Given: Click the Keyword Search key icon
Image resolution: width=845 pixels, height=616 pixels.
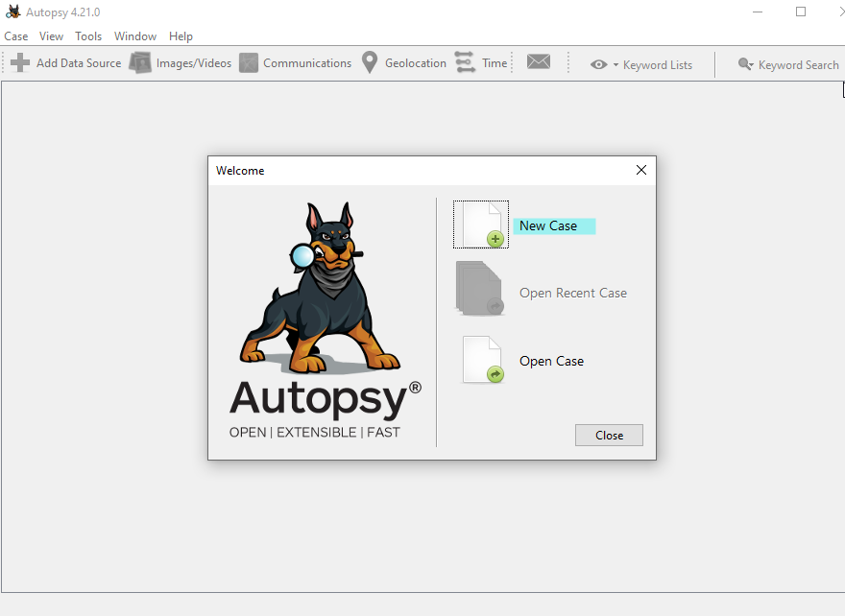Looking at the screenshot, I should coord(746,64).
